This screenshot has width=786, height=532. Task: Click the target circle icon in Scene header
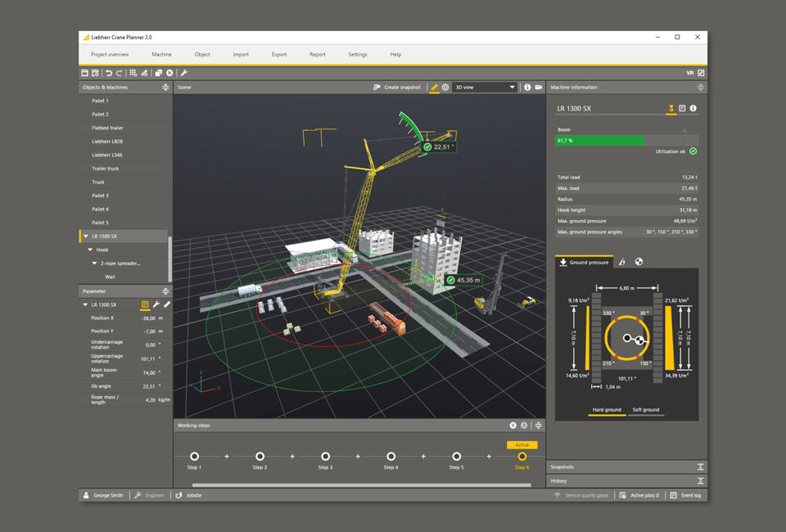(445, 87)
